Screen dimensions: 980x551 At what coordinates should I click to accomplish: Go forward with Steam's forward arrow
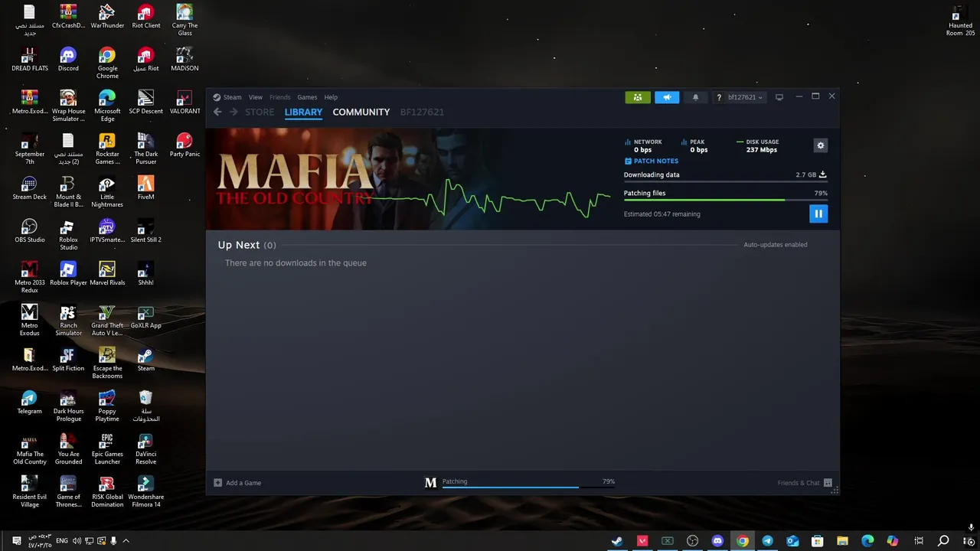(234, 112)
